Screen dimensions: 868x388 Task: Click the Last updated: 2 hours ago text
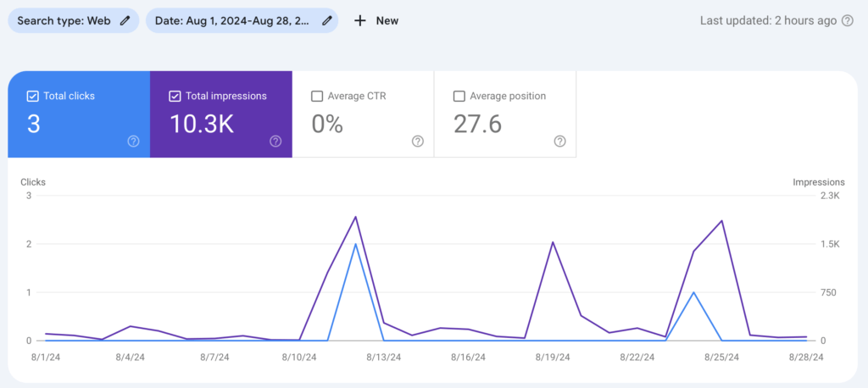(768, 20)
